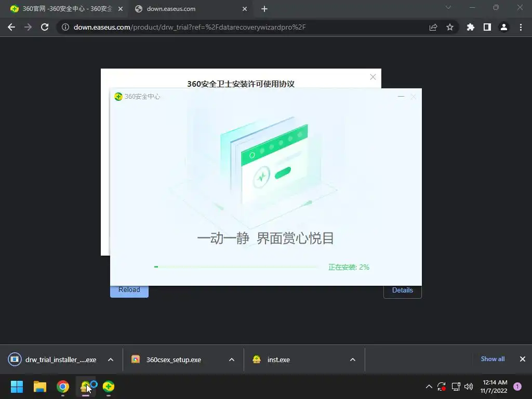Click the 360 installer taskbar icon
The height and width of the screenshot is (399, 532).
point(86,387)
